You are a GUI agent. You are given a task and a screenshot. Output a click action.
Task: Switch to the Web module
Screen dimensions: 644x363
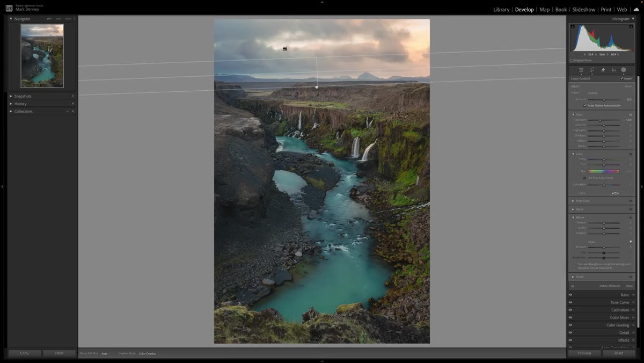pyautogui.click(x=622, y=10)
